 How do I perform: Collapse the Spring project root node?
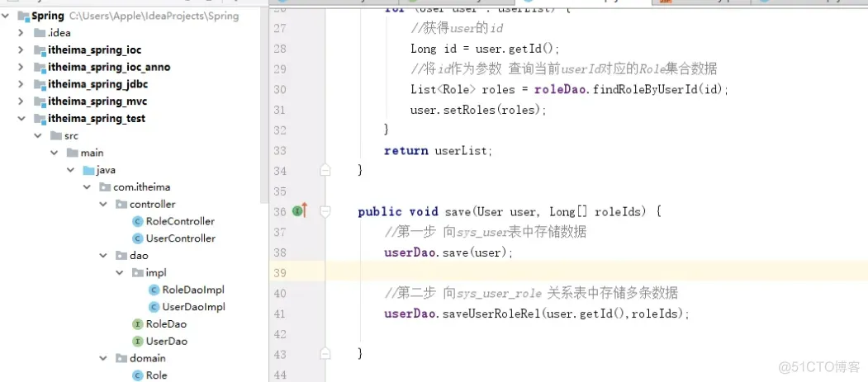click(x=5, y=16)
